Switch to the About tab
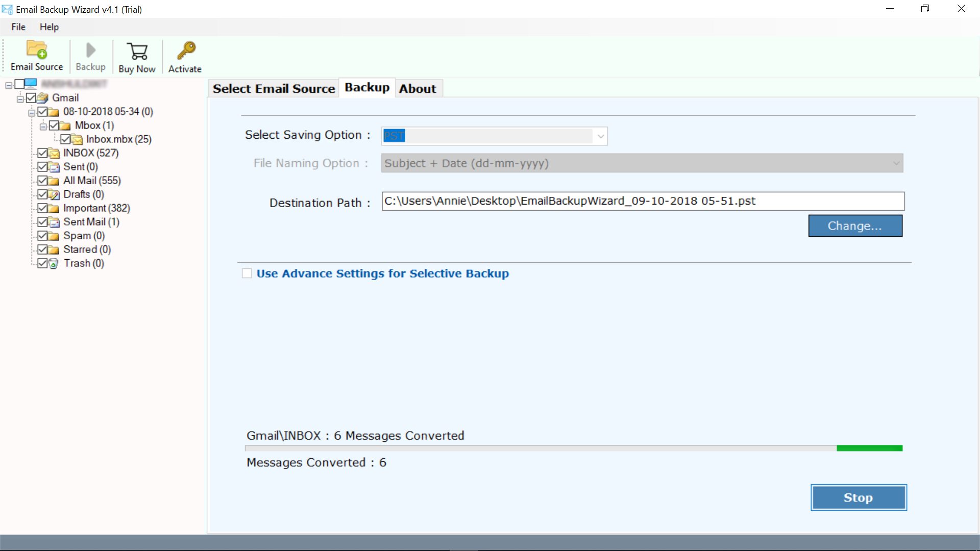Viewport: 980px width, 551px height. 418,88
